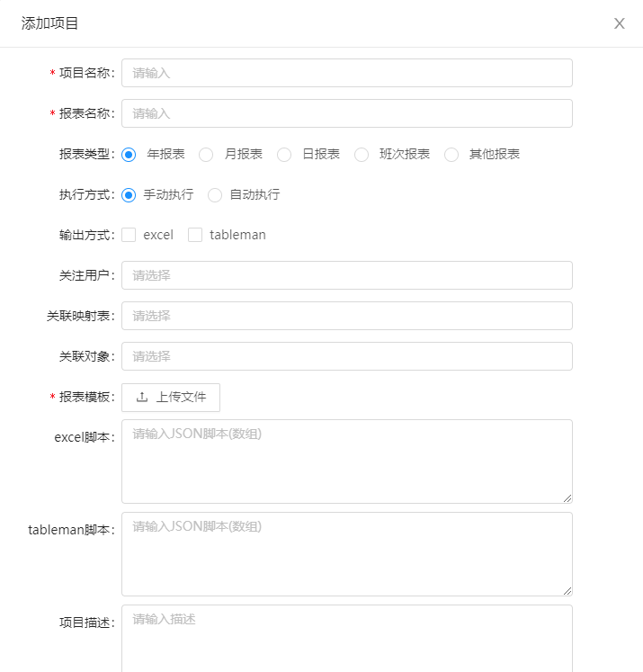Select 手动执行 execution mode

click(129, 195)
